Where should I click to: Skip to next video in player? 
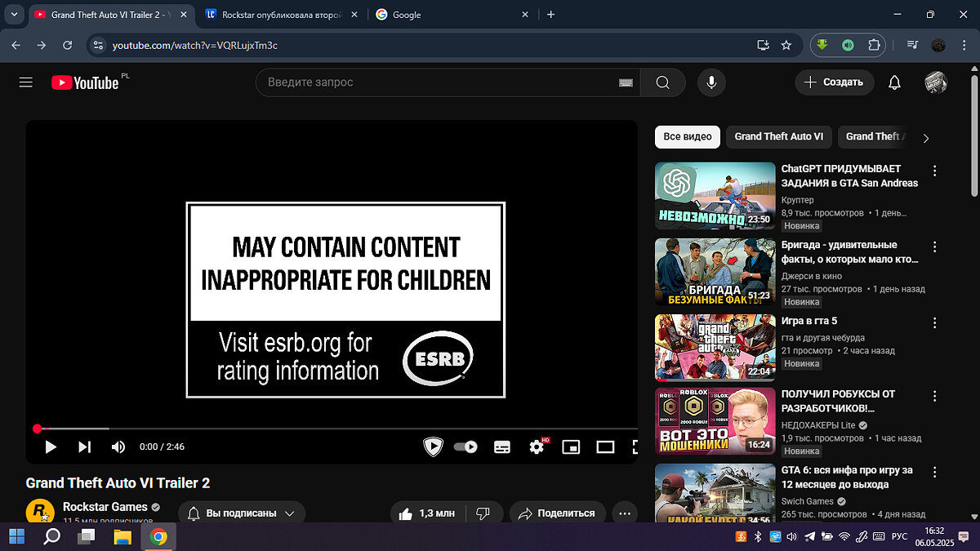84,447
